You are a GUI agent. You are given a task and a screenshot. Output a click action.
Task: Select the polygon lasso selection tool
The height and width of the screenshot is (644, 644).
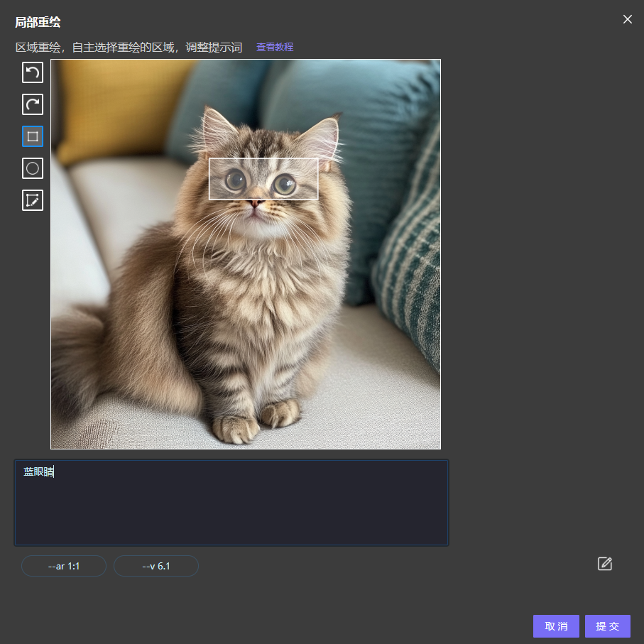[33, 200]
